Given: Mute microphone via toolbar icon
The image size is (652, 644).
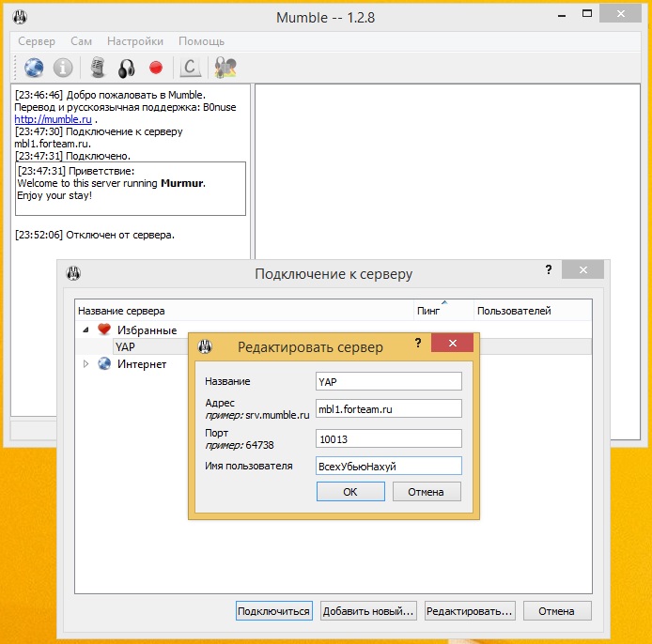Looking at the screenshot, I should tap(98, 68).
